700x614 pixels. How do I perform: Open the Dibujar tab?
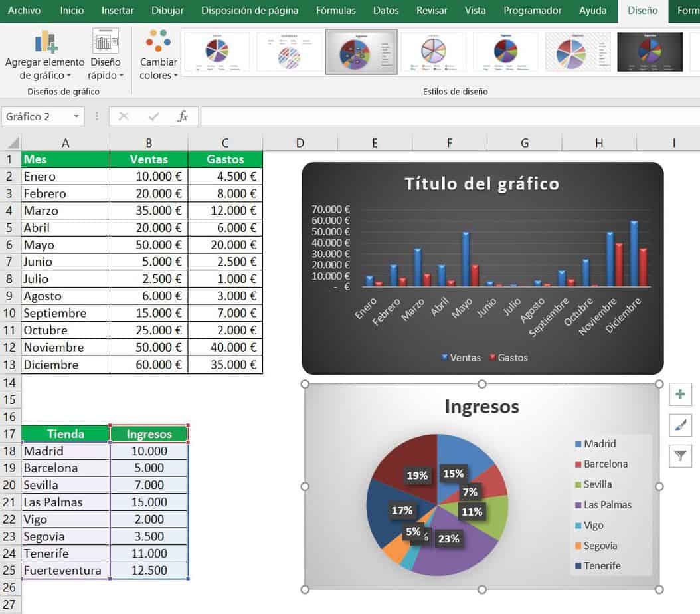pyautogui.click(x=167, y=10)
